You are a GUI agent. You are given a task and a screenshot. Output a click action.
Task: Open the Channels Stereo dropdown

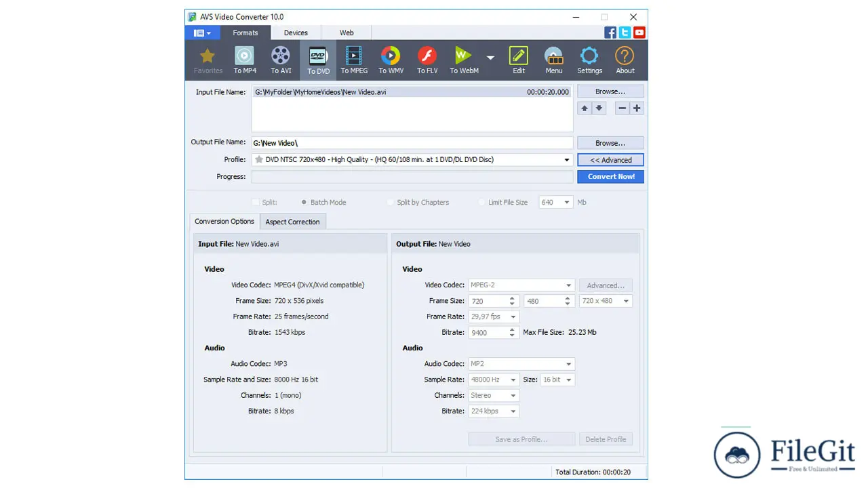click(x=494, y=395)
